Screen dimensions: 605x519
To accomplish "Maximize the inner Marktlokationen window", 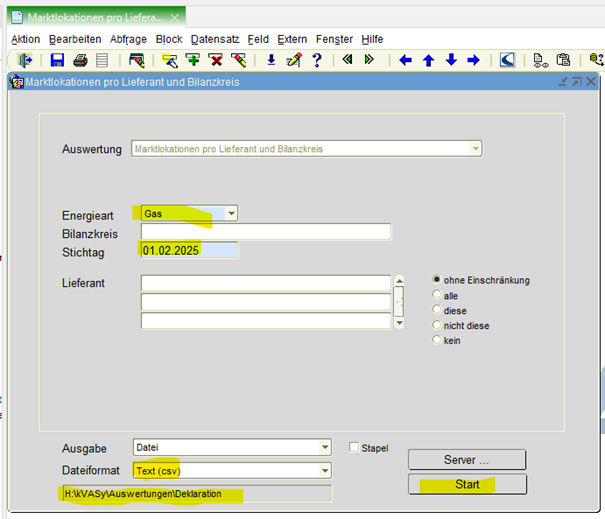I will point(577,81).
